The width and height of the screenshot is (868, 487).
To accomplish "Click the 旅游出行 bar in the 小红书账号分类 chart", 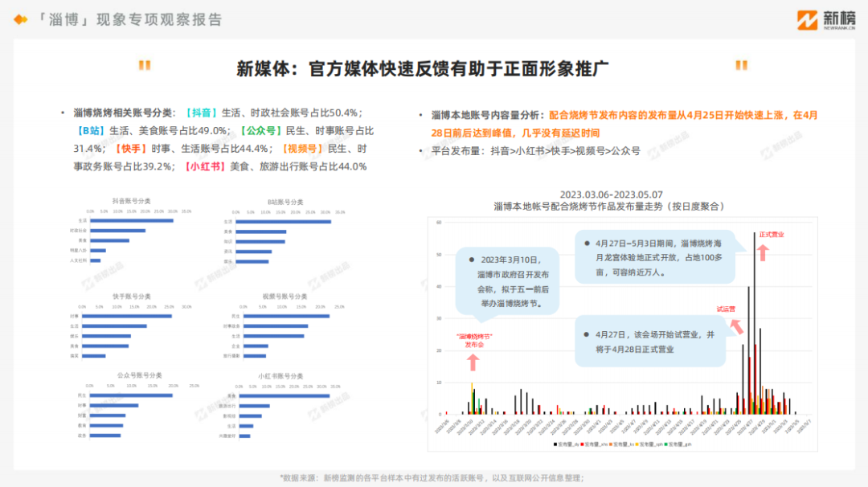I will point(255,406).
